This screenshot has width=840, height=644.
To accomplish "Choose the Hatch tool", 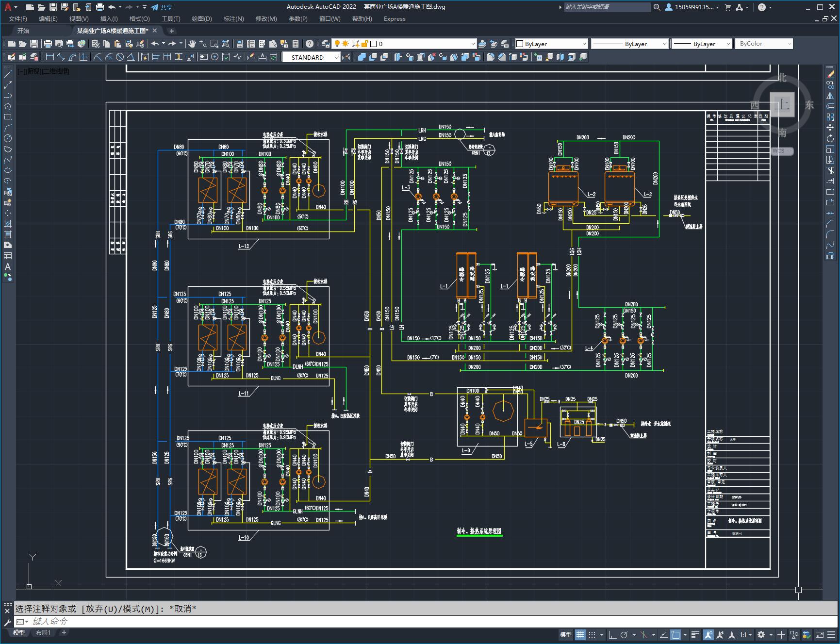I will [8, 224].
